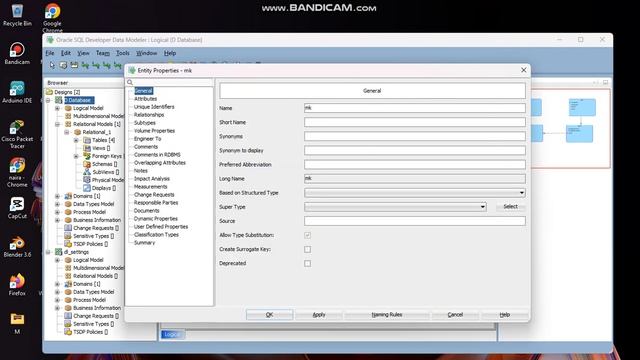Open Based on Structured Type dropdown

(521, 193)
